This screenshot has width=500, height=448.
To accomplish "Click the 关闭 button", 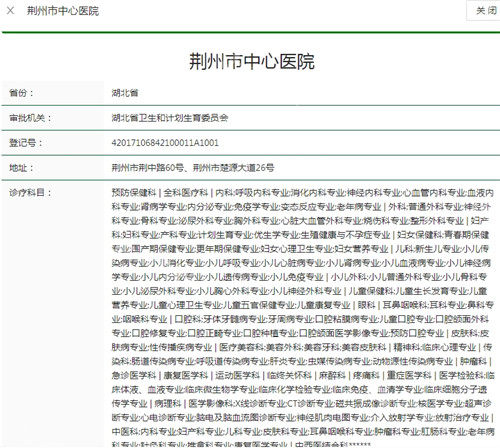I will point(485,10).
